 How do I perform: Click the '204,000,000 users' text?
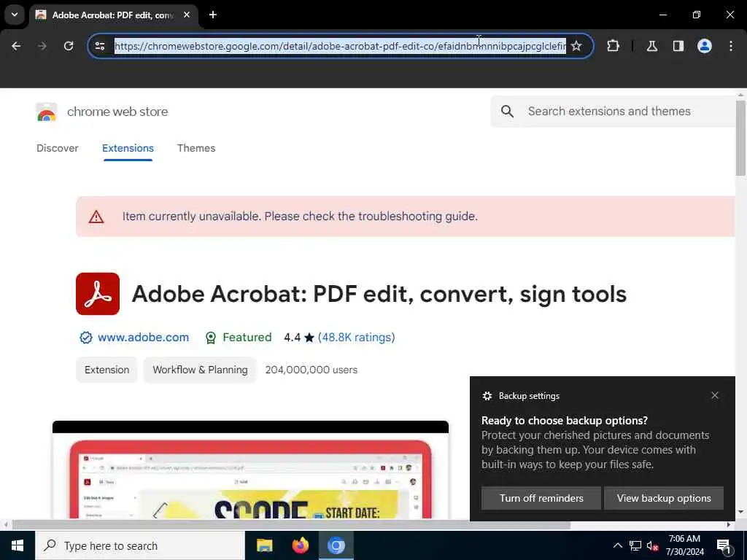pyautogui.click(x=311, y=370)
